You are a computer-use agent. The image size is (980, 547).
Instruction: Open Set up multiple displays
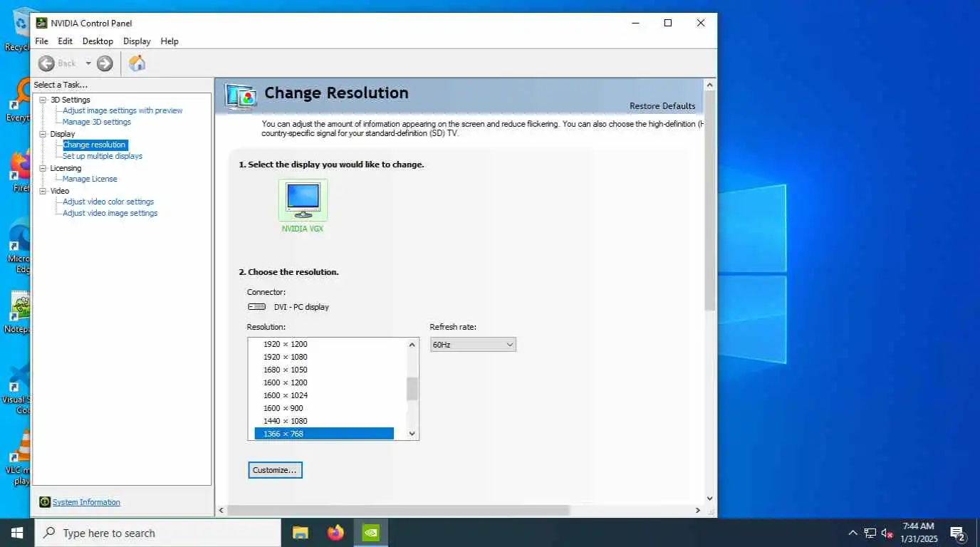click(x=103, y=156)
